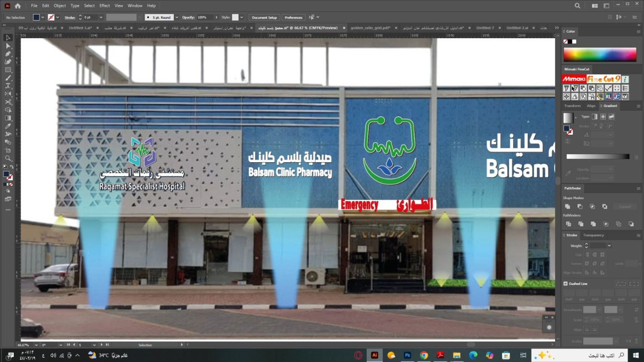Click the Preferences button

click(x=293, y=18)
